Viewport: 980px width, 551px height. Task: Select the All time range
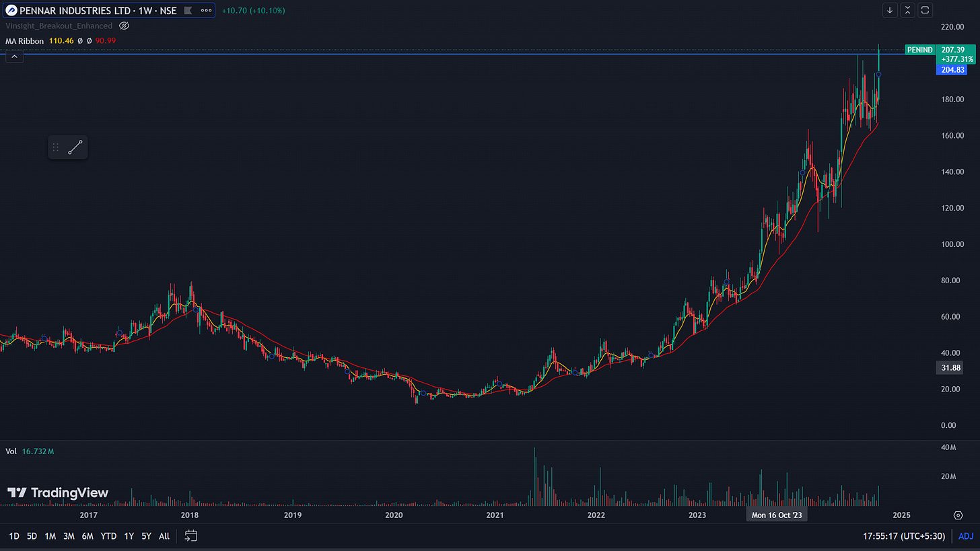point(164,536)
